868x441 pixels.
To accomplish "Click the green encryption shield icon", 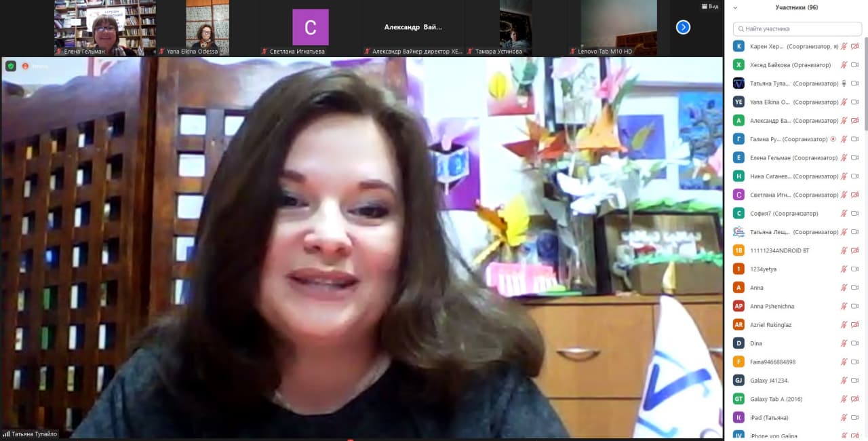I will [11, 66].
